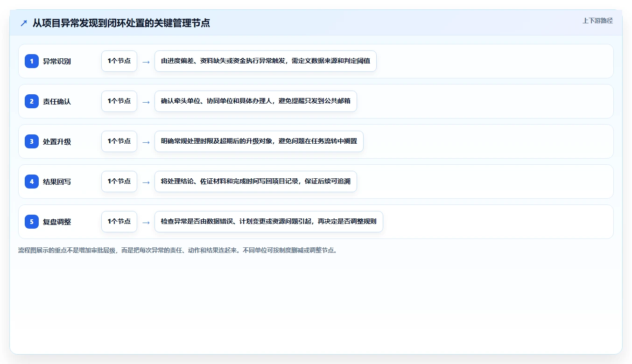Click the title 从项目异常发现到闭环处置的关键管理节点
Screen dimensions: 632x364
click(x=121, y=23)
